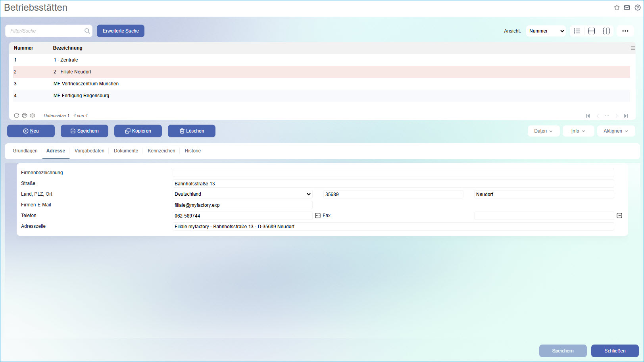Mark Betriebsstätten as favorite with the star

coord(617,7)
